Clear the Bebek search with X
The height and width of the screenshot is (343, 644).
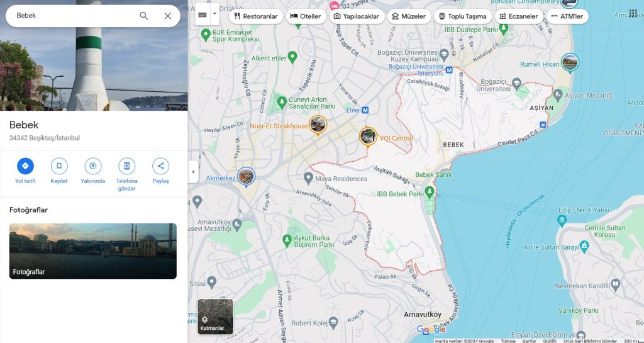[167, 16]
